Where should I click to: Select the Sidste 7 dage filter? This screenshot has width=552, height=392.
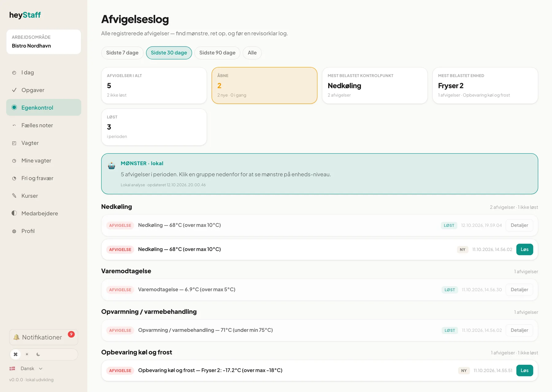(122, 53)
